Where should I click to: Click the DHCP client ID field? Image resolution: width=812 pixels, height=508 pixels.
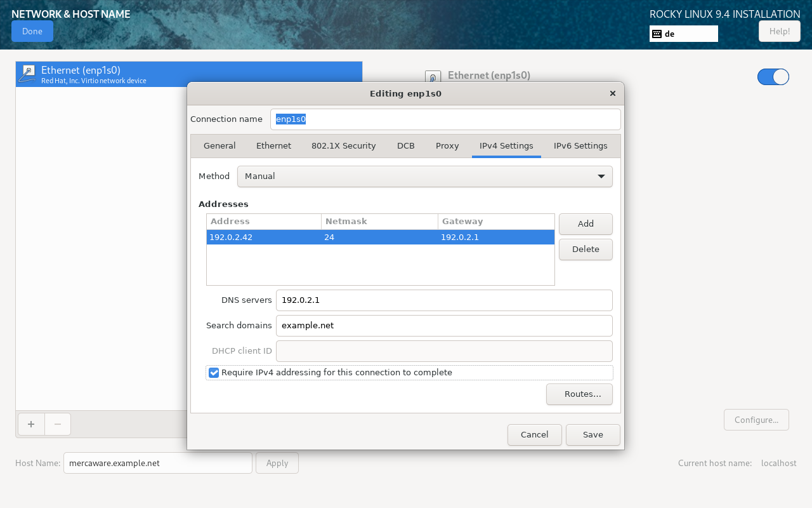tap(444, 351)
